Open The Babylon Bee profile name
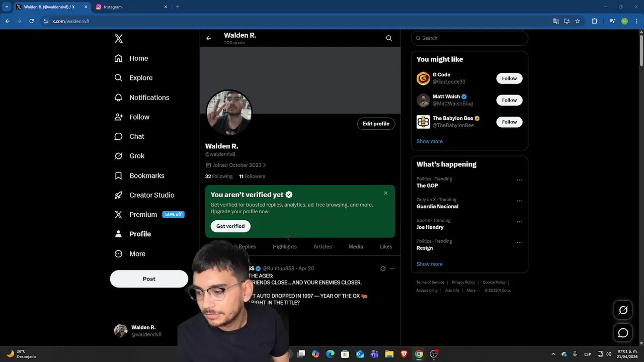The width and height of the screenshot is (644, 362). pyautogui.click(x=453, y=118)
